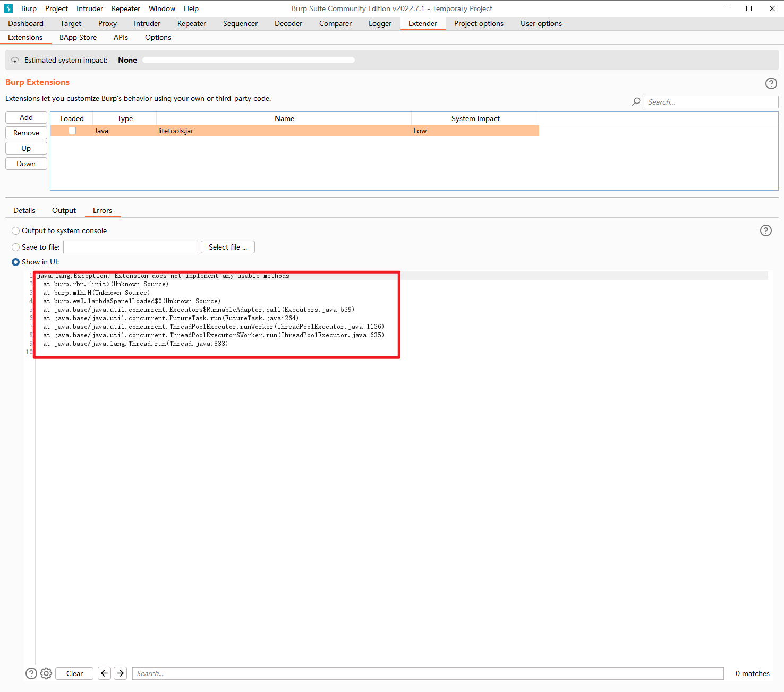This screenshot has height=692, width=784.
Task: Click the Low system impact cell
Action: tap(475, 131)
